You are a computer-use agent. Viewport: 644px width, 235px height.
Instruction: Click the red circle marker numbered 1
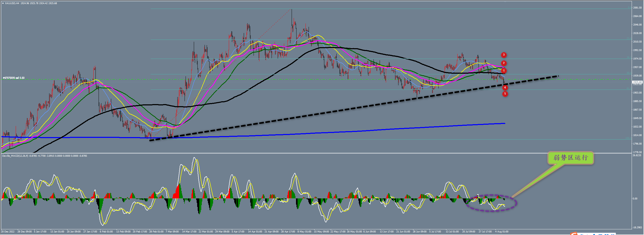(x=504, y=71)
